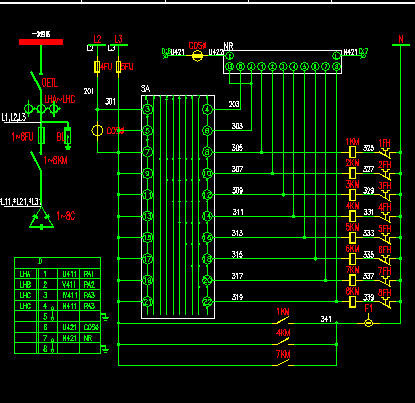Screen dimensions: 415x403
Task: Click the 1KM coil rectangle
Action: [x=352, y=152]
